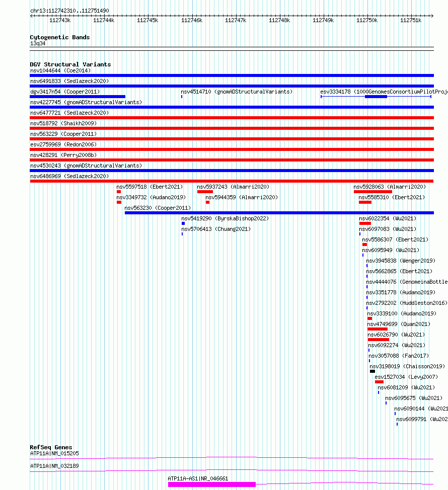The height and width of the screenshot is (490, 448).
Task: Select the blue bar for nsv6491833 (Sedlazeck2020)
Action: (x=232, y=86)
